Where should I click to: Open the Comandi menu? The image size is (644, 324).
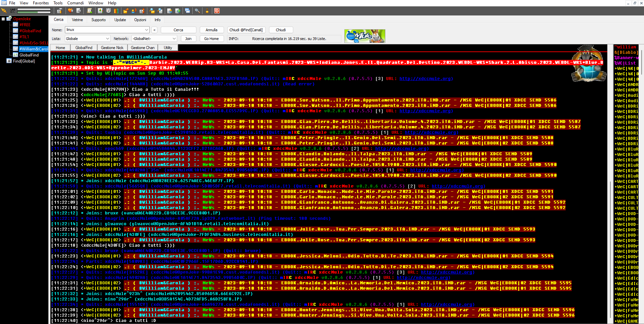76,3
